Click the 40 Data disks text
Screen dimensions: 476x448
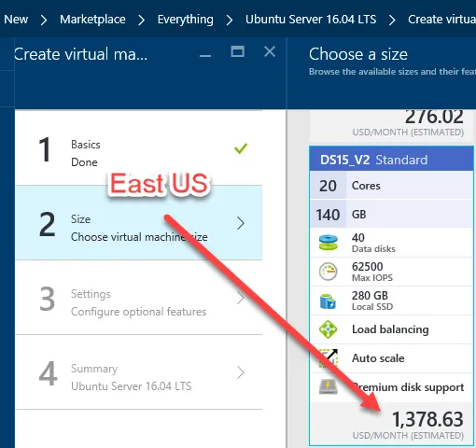[373, 243]
